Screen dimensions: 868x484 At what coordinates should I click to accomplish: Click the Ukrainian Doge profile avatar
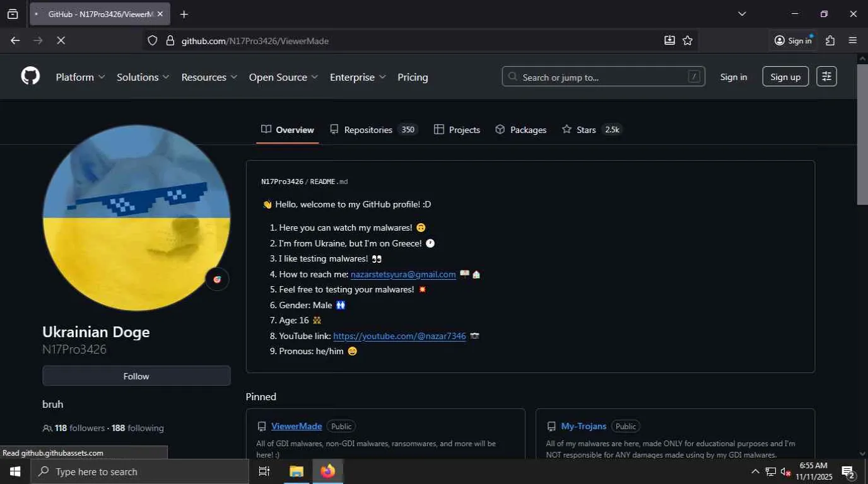pyautogui.click(x=136, y=218)
